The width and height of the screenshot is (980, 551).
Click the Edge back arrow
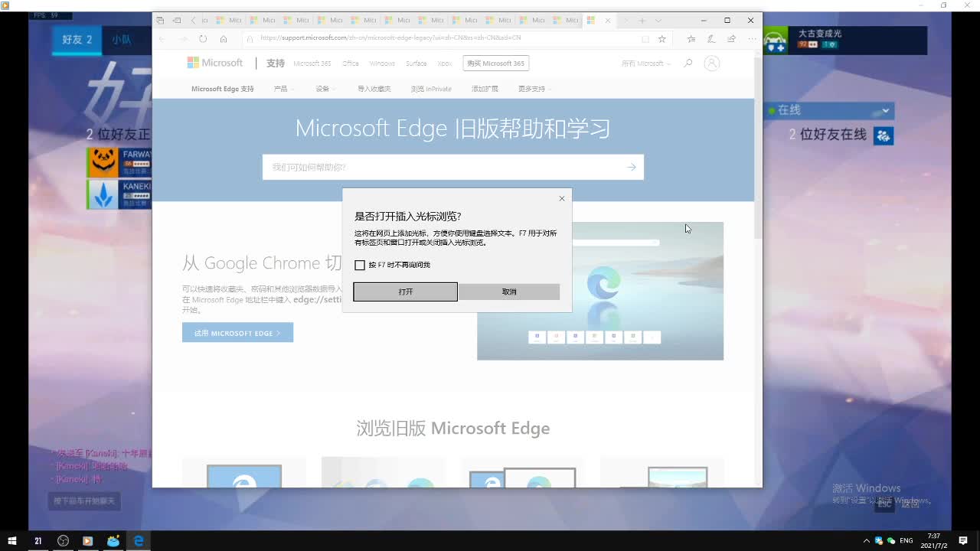[162, 39]
